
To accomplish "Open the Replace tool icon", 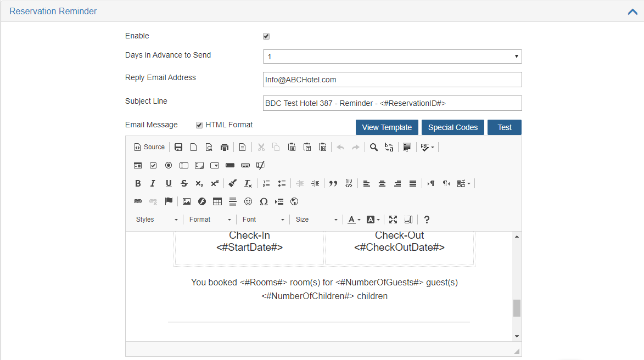I will tap(389, 147).
